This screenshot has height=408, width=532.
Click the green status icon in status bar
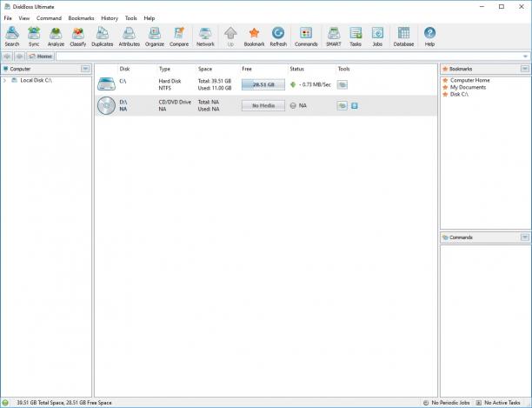tap(5, 403)
